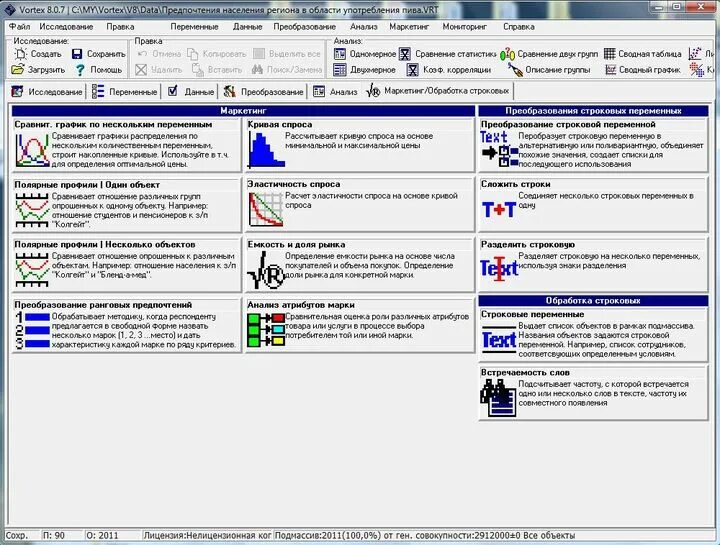Viewport: 720px width, 545px height.
Task: Open Полярные профили Один объект icon
Action: click(32, 210)
